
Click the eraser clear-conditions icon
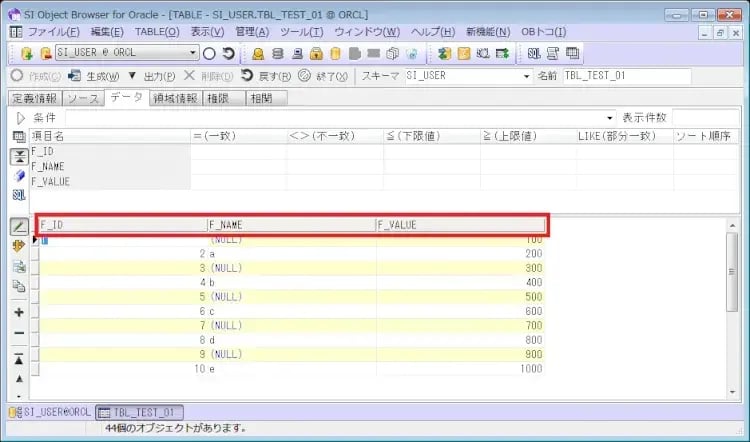pos(19,176)
